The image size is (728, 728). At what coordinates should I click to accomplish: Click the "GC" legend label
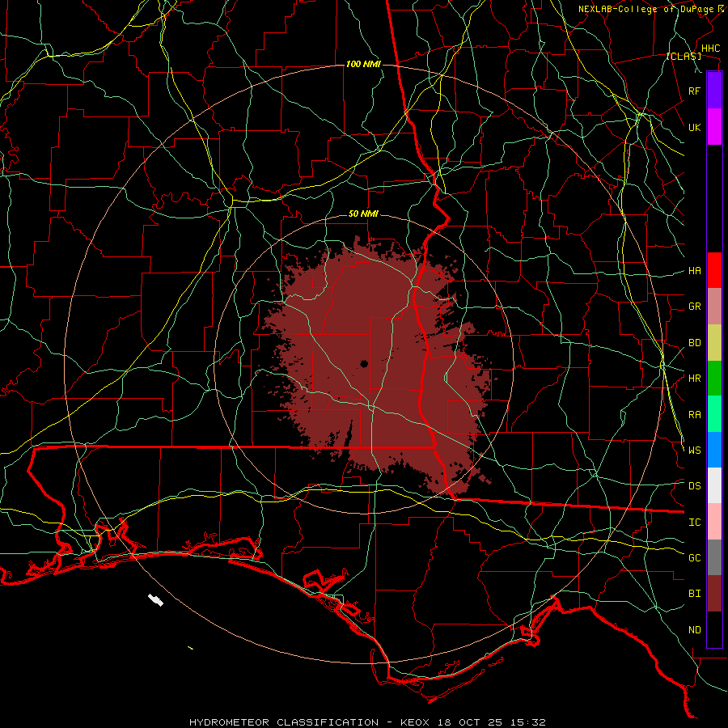(695, 558)
